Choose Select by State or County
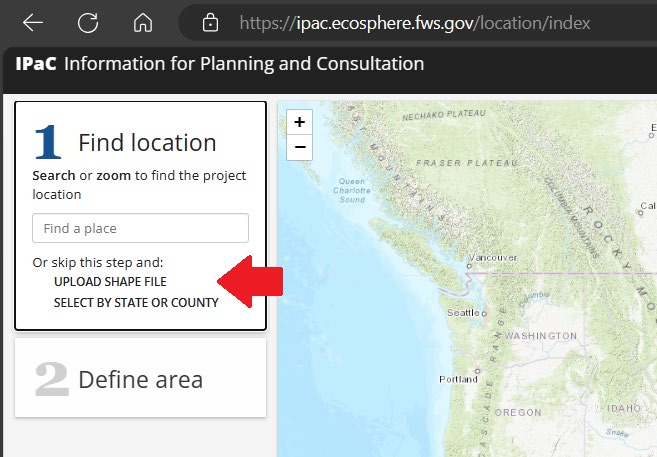 pyautogui.click(x=136, y=302)
